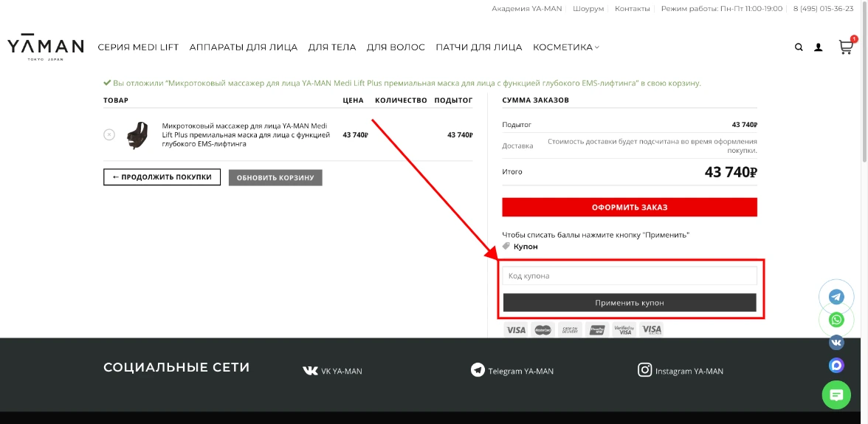Click the Telegram floating chat icon
The height and width of the screenshot is (424, 868).
click(x=836, y=297)
